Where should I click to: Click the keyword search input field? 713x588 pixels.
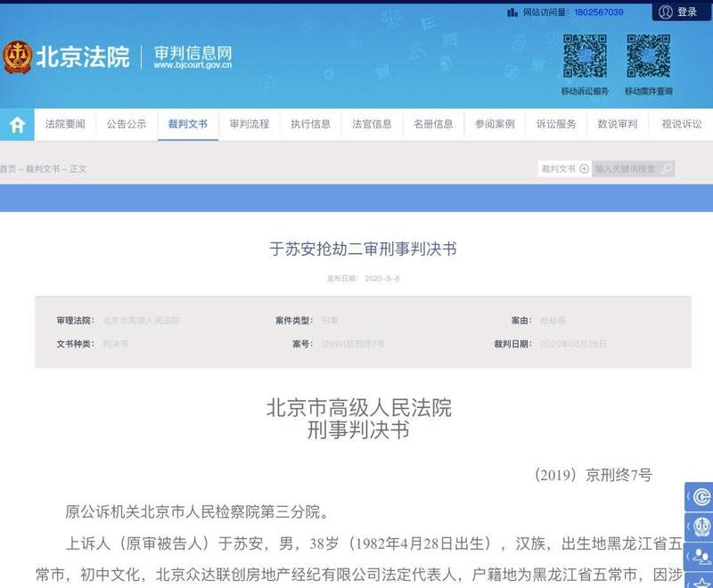626,169
